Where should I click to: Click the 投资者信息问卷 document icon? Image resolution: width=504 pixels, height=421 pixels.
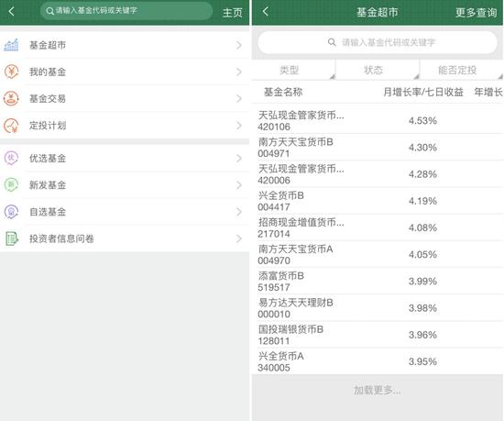tap(12, 238)
